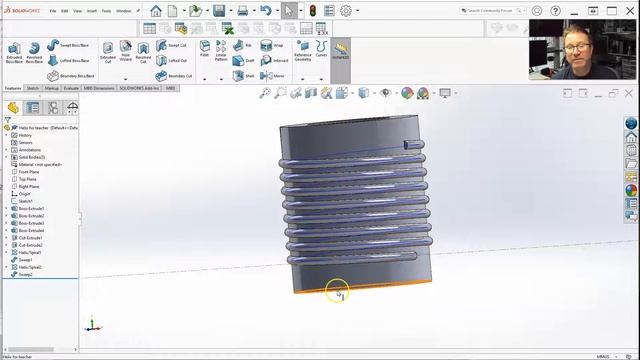Image resolution: width=640 pixels, height=360 pixels.
Task: Select the Draft tool
Action: point(243,60)
